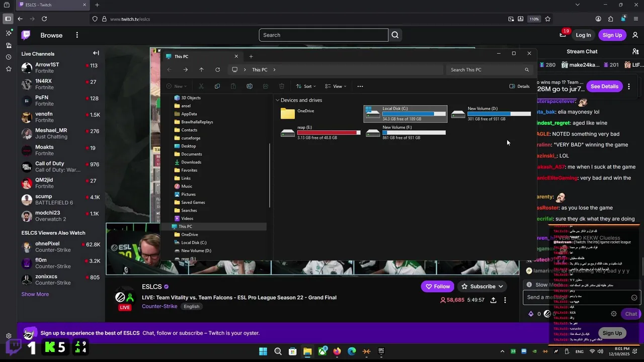
Task: Click the Log In button
Action: (x=583, y=35)
